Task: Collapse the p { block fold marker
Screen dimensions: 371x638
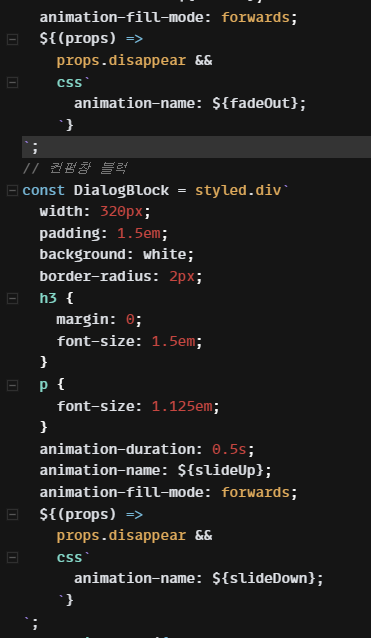Action: (12, 385)
